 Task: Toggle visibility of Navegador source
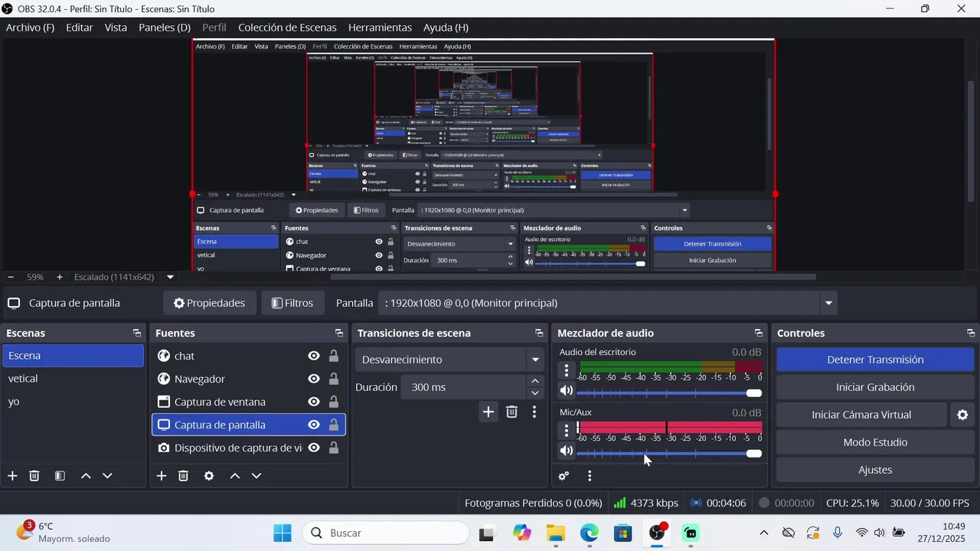coord(314,379)
